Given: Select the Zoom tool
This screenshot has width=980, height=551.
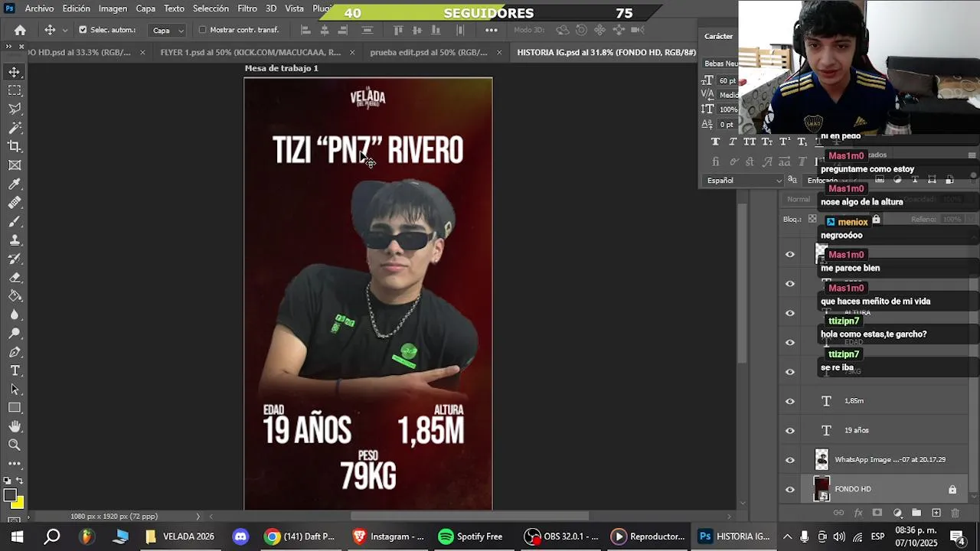Looking at the screenshot, I should point(15,445).
